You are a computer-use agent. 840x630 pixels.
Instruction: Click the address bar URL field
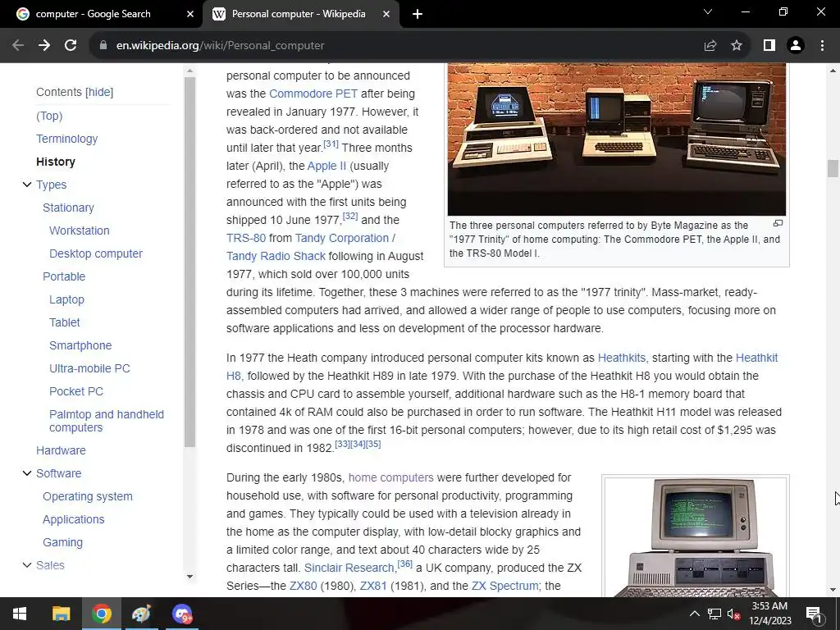pos(395,46)
